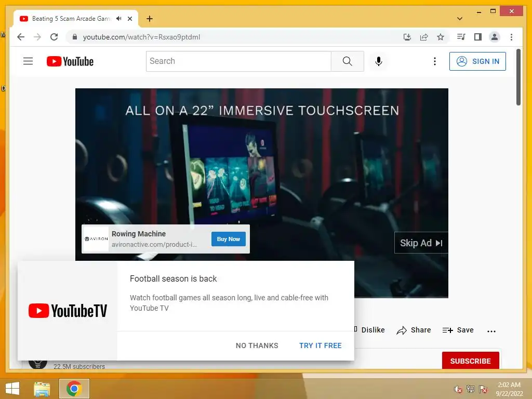The height and width of the screenshot is (399, 532).
Task: Open the Windows Start button
Action: [12, 389]
